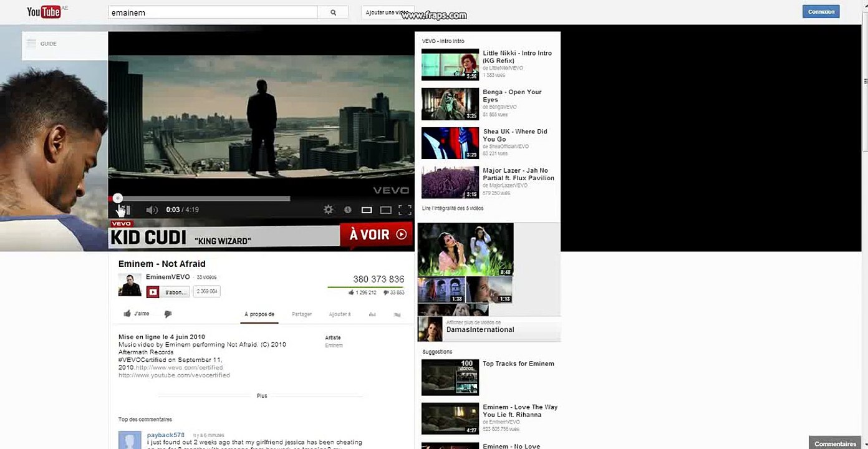Seek the video using the progress bar
This screenshot has height=449, width=868.
point(261,199)
